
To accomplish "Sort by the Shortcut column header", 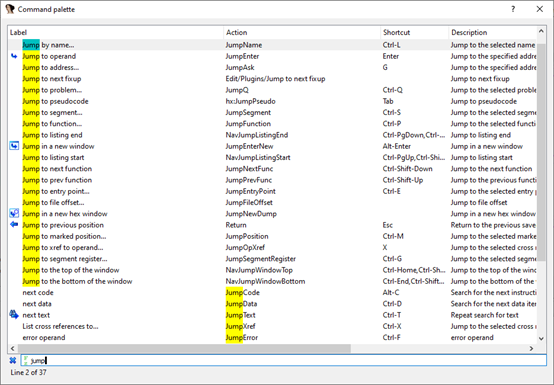I will click(x=414, y=32).
